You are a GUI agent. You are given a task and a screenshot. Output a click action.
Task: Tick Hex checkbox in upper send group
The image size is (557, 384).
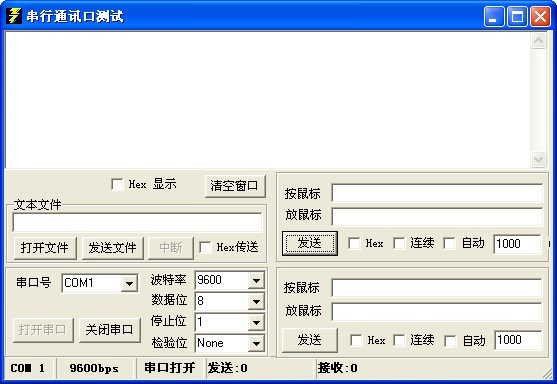pos(354,243)
